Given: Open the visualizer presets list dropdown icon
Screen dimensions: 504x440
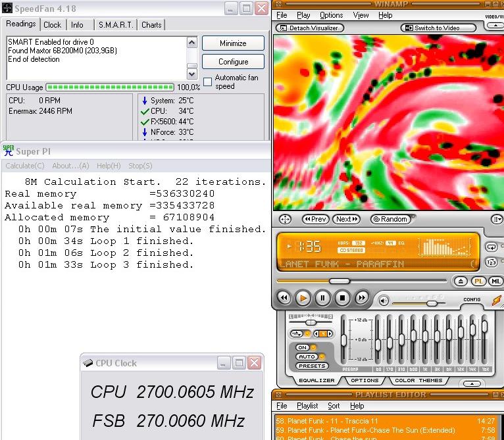Looking at the screenshot, I should [x=497, y=219].
